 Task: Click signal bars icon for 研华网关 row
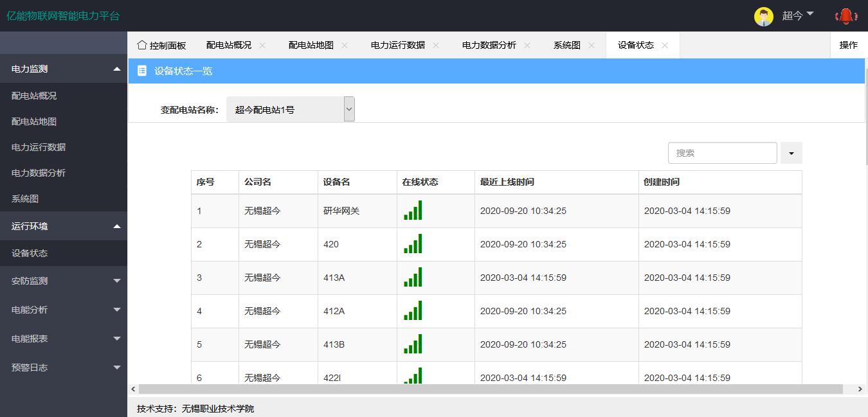pyautogui.click(x=413, y=211)
